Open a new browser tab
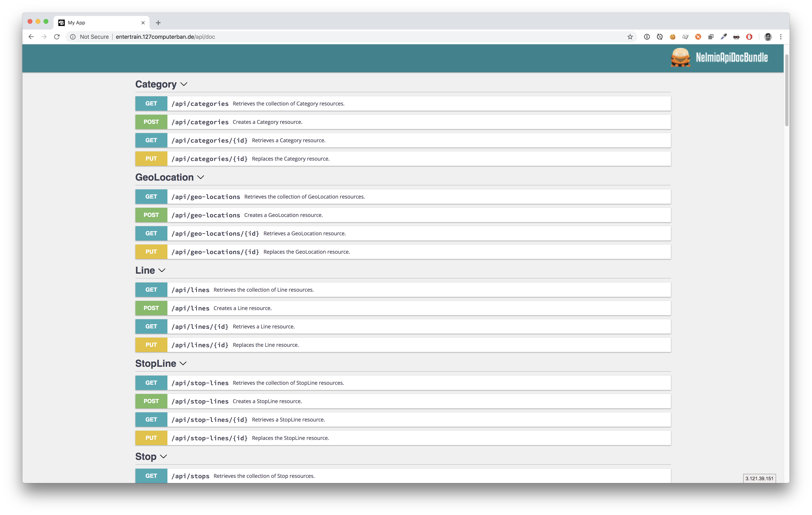The image size is (812, 515). point(158,23)
